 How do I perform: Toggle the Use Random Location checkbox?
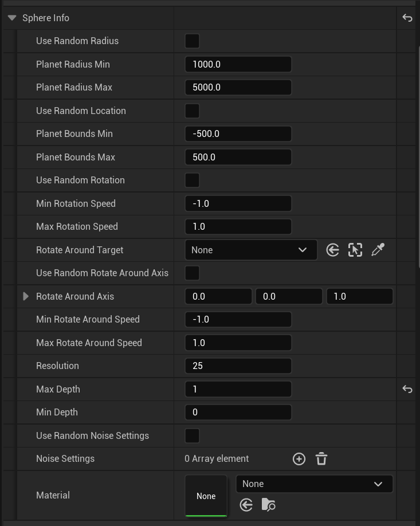coord(192,111)
